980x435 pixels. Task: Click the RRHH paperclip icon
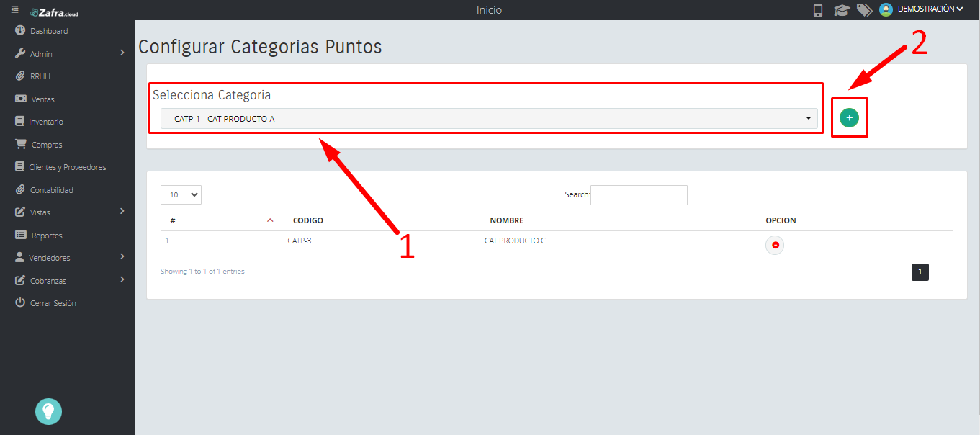pyautogui.click(x=20, y=76)
